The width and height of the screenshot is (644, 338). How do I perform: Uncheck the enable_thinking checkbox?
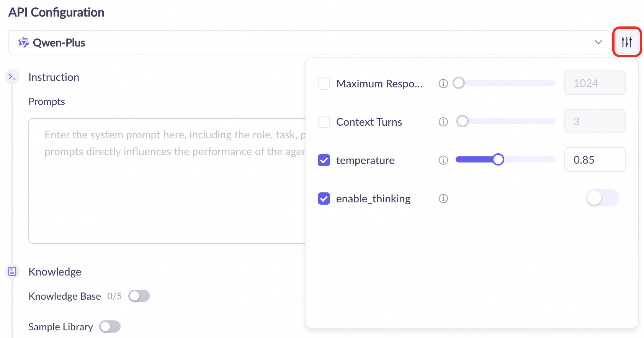[324, 199]
